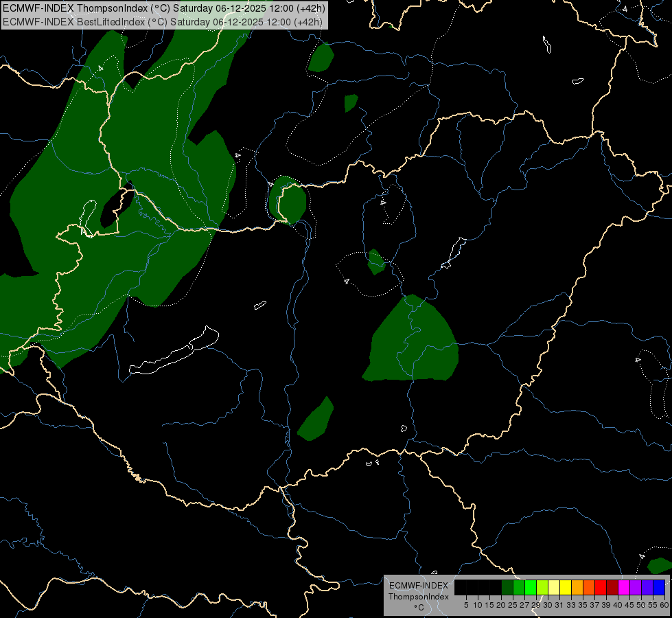
Task: Click the purple 45–50 legend swatch
Action: click(x=635, y=587)
